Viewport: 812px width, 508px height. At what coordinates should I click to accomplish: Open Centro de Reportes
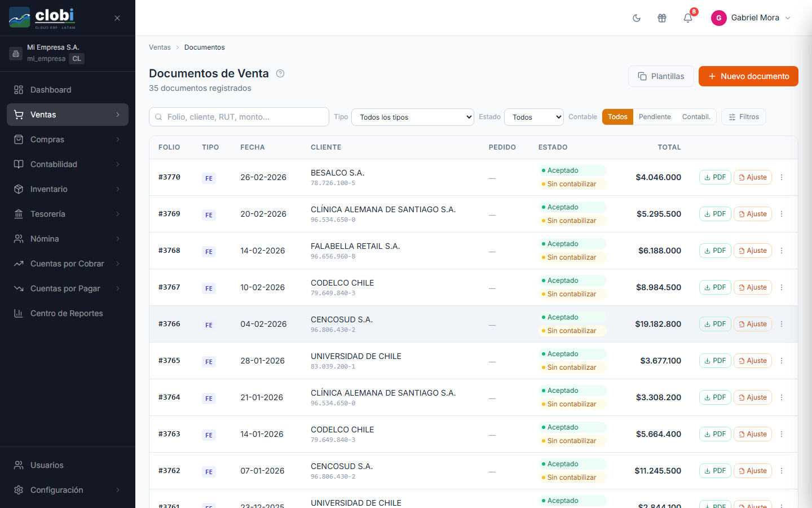tap(68, 313)
